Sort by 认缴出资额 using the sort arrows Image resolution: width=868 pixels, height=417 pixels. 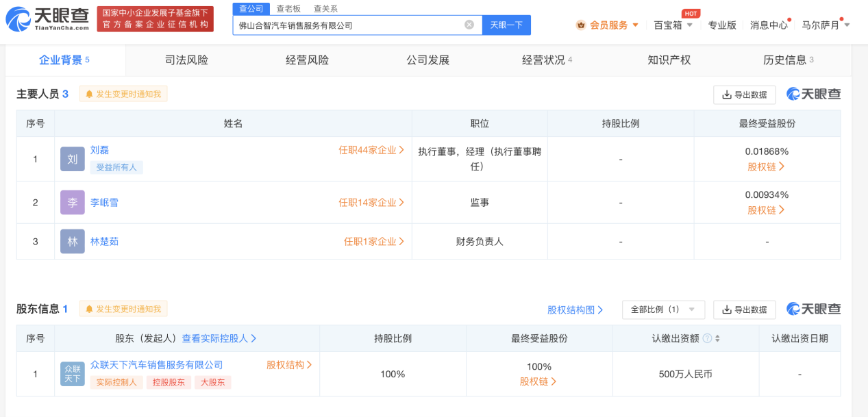coord(717,338)
